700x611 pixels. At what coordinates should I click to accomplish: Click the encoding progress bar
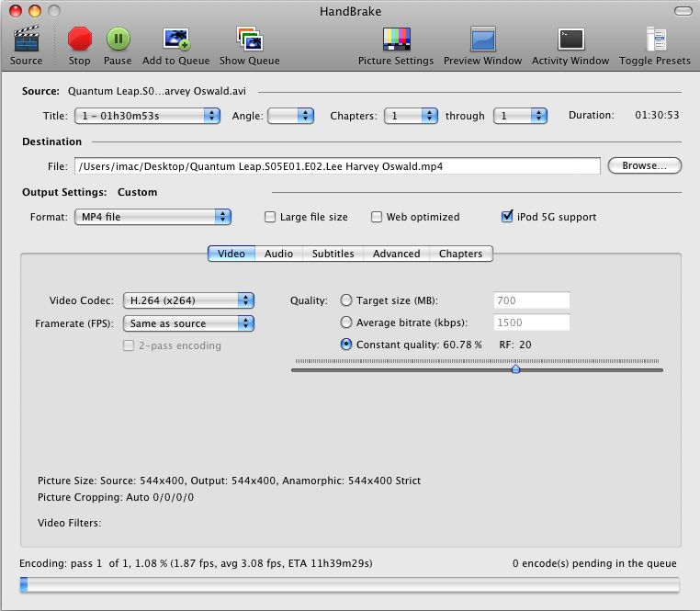[x=350, y=584]
